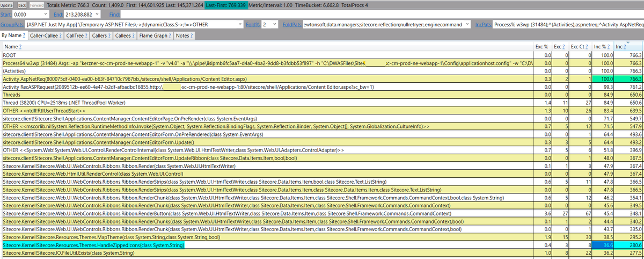Focus the IncPats text field
The height and width of the screenshot is (259, 644).
(x=568, y=25)
